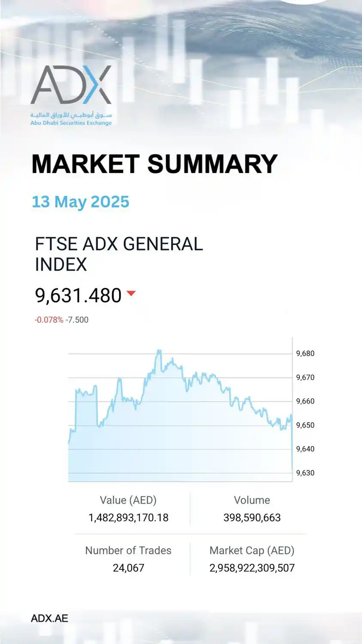
Task: Click the Volume figure 398,590,663
Action: (x=252, y=518)
